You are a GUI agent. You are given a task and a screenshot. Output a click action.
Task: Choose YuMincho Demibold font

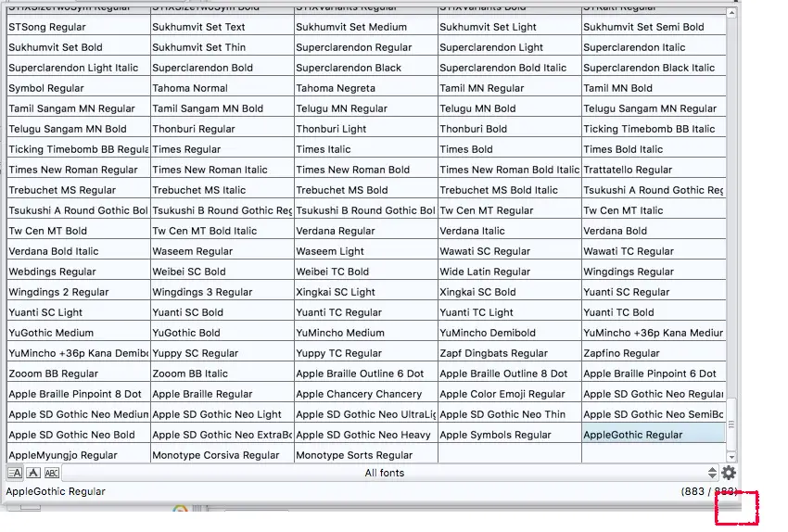tap(510, 333)
